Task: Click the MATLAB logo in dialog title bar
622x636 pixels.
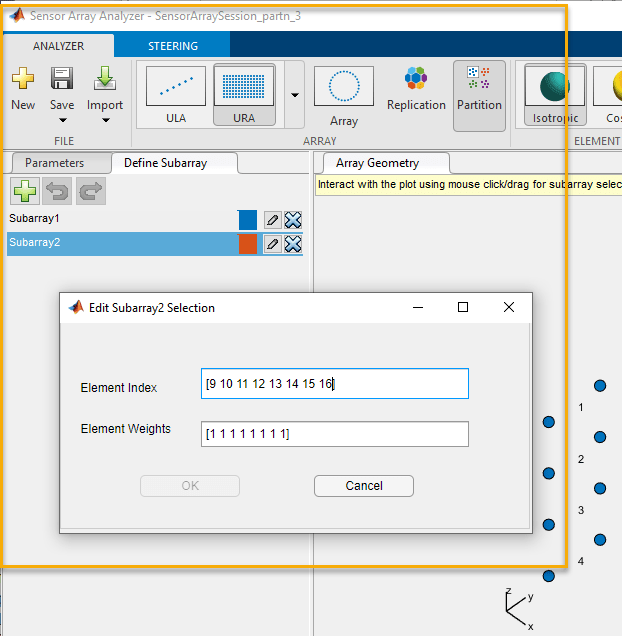Action: pos(76,307)
